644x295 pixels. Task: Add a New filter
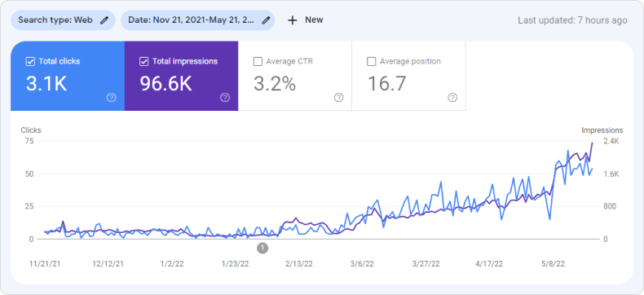[305, 20]
